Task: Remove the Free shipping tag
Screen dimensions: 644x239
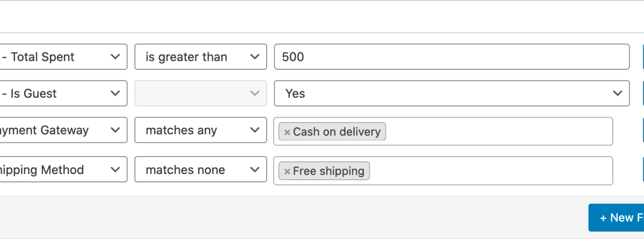Action: click(287, 172)
